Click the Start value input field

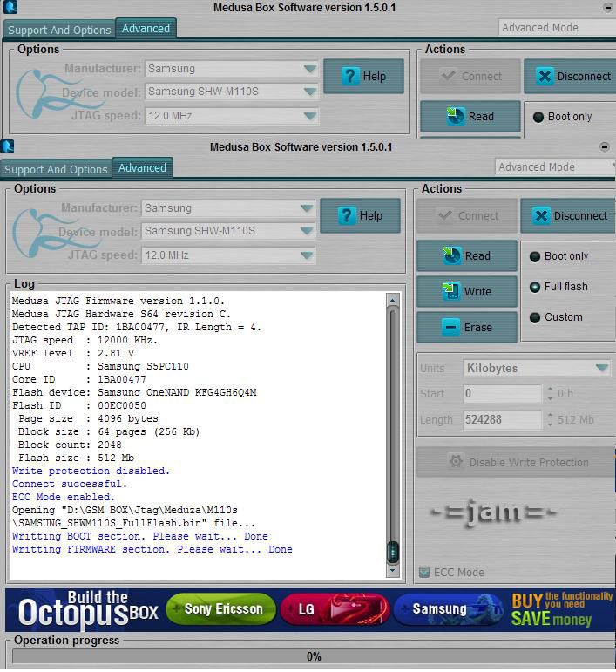click(503, 393)
